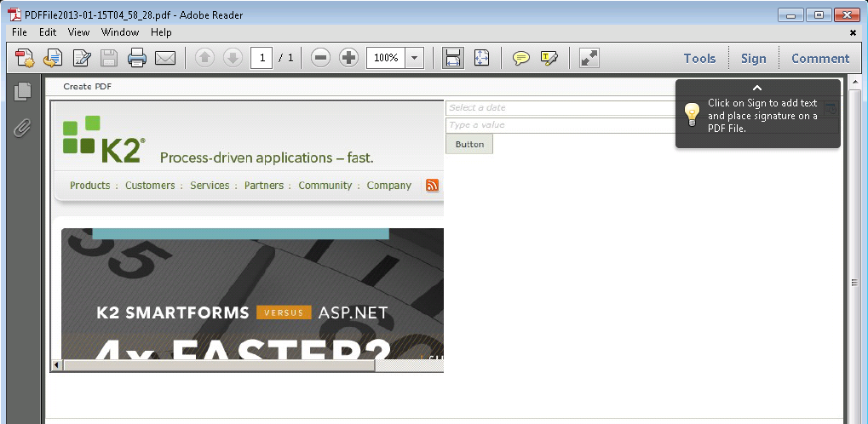
Task: Maximize the Adobe Reader window
Action: coord(819,15)
